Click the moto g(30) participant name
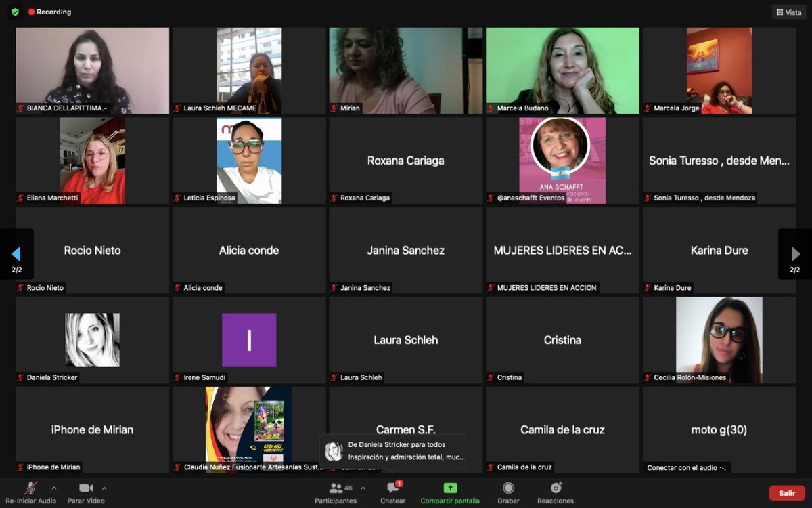This screenshot has width=812, height=508. [x=719, y=429]
